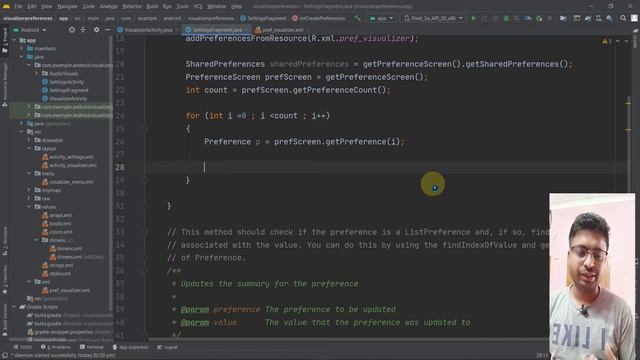This screenshot has width=640, height=360.
Task: Collapse the app module node
Action: click(x=14, y=40)
